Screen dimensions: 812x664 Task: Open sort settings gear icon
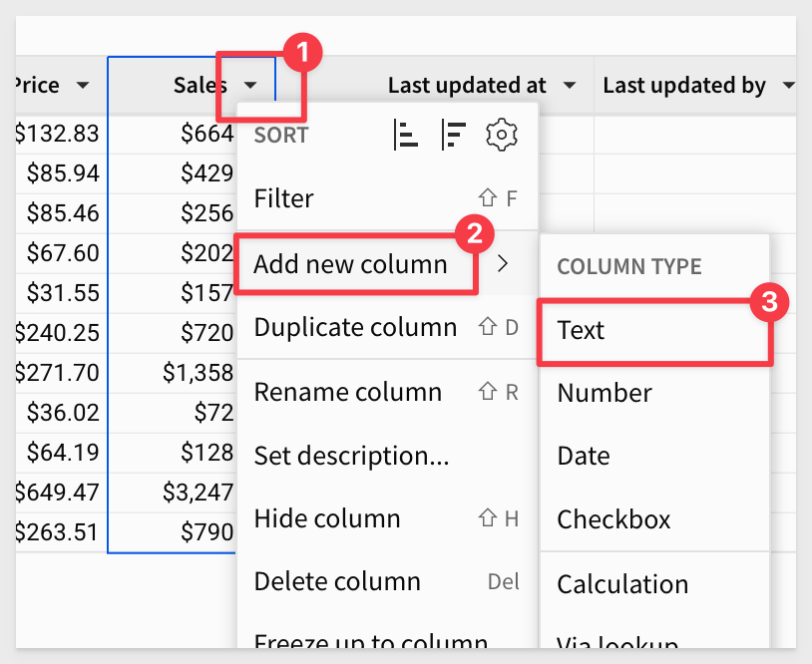click(502, 135)
